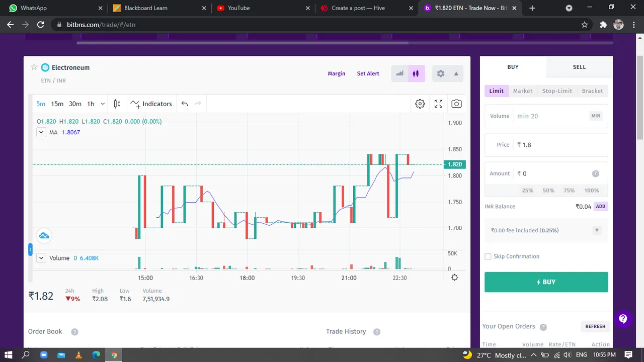Open axis settings gear below the price scale
644x362 pixels.
click(x=455, y=278)
